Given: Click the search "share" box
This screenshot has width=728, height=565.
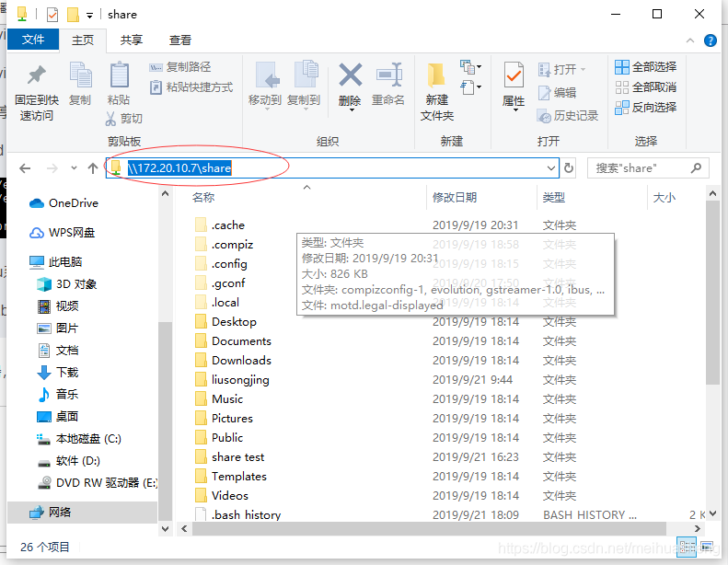Looking at the screenshot, I should click(x=648, y=168).
